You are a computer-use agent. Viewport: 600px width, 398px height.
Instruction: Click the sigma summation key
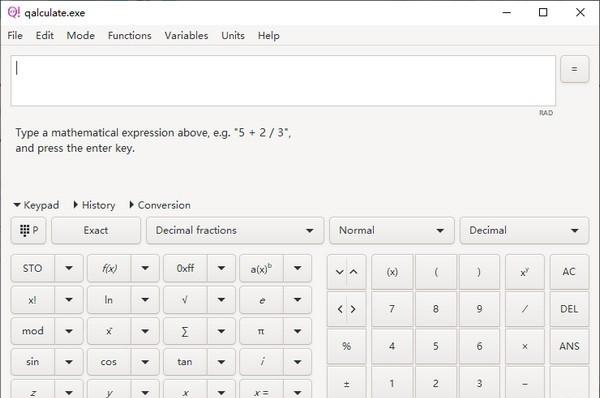[185, 331]
